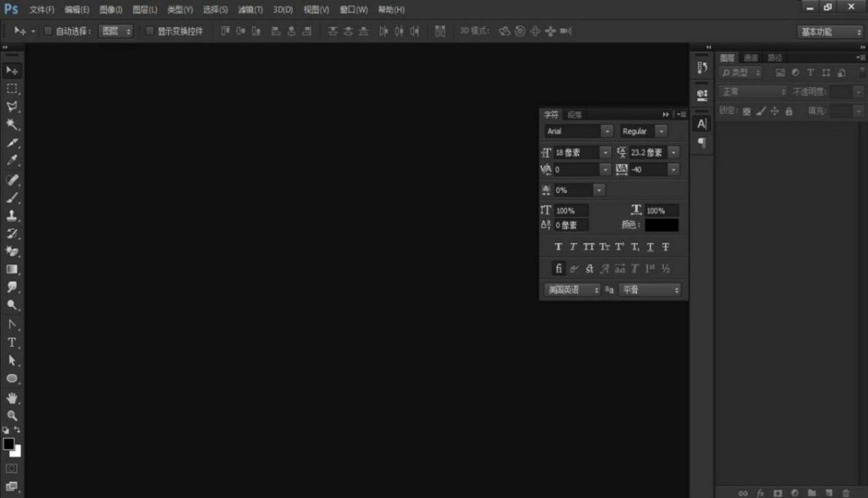The height and width of the screenshot is (498, 868).
Task: Toggle Strikethrough text style
Action: pyautogui.click(x=666, y=247)
